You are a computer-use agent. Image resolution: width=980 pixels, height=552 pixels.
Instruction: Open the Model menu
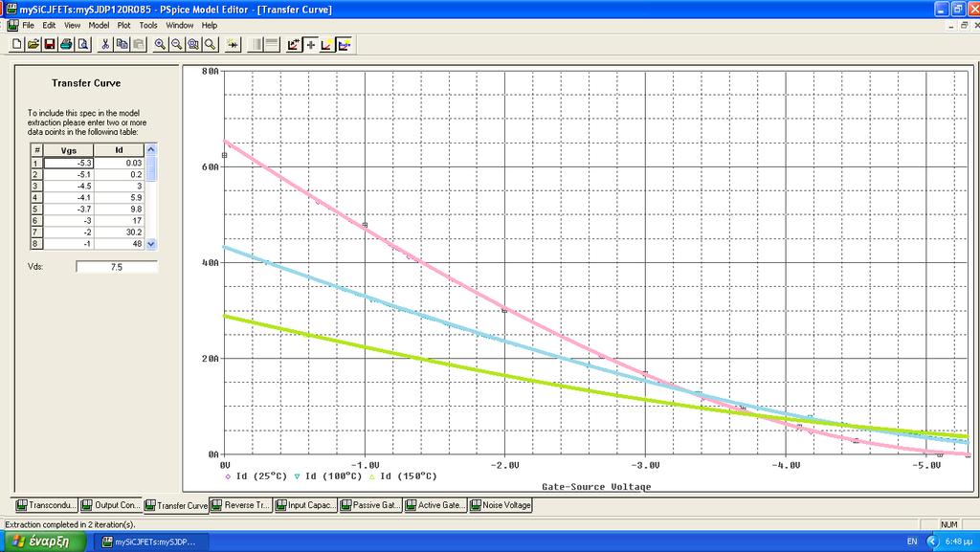point(99,25)
